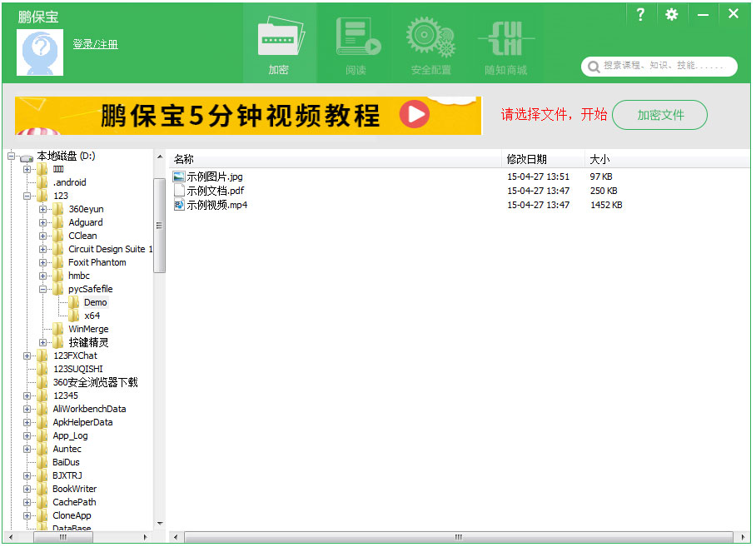Select the 12345 folder
The height and width of the screenshot is (547, 756).
(66, 395)
